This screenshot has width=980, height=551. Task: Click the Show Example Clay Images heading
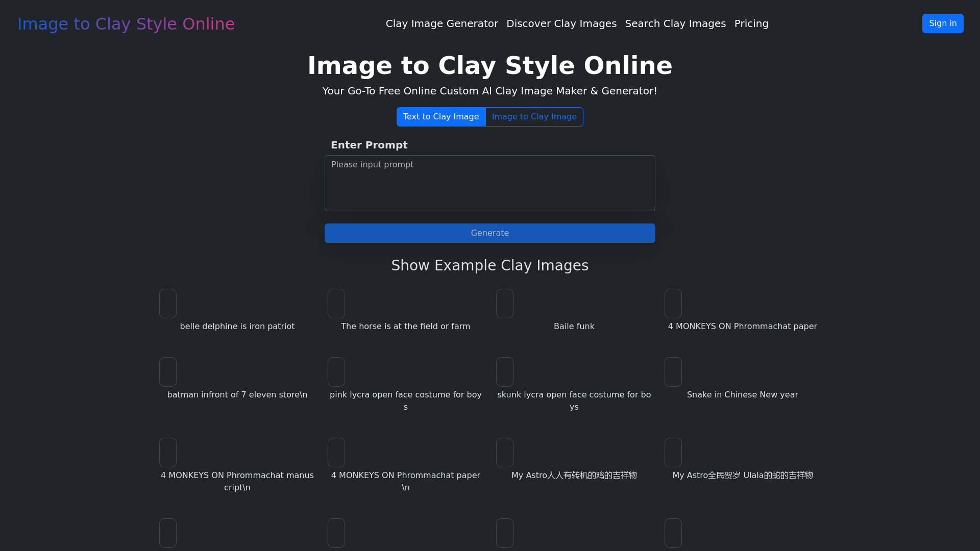490,266
